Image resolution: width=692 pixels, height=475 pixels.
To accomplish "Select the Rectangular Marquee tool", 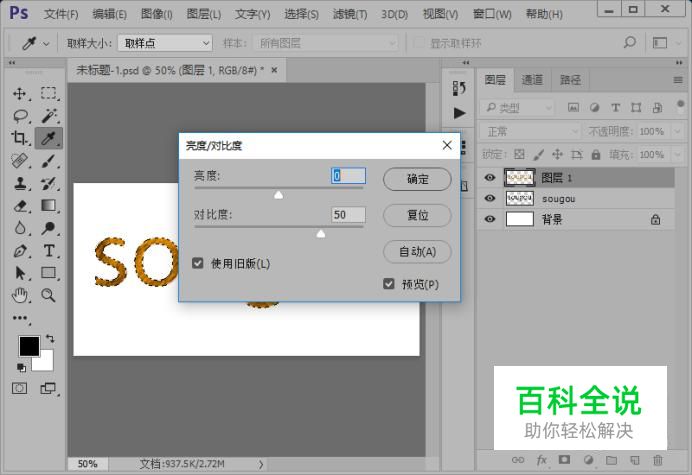I will point(48,93).
